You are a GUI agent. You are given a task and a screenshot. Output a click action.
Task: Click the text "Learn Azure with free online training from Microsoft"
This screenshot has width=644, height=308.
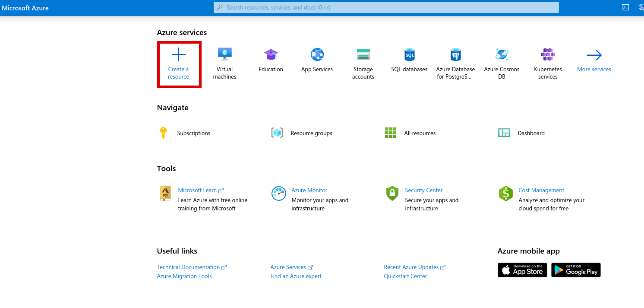(213, 204)
